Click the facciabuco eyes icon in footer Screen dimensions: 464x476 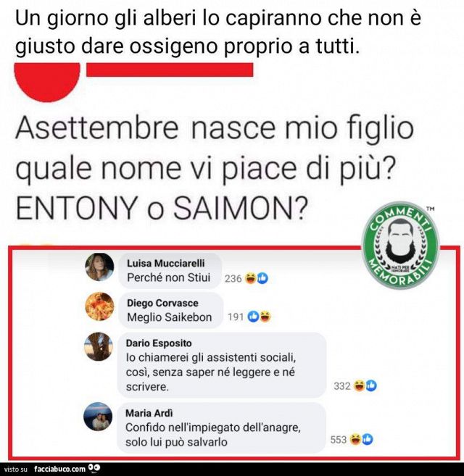94,468
